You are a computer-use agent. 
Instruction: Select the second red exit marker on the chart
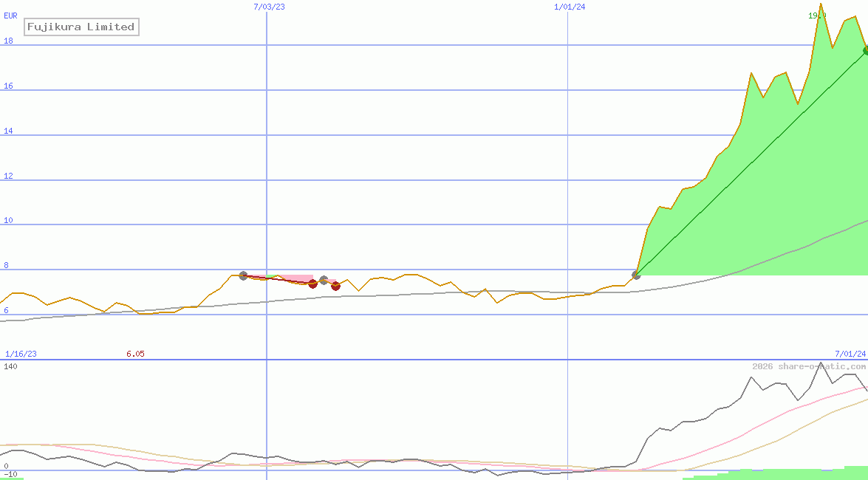335,286
